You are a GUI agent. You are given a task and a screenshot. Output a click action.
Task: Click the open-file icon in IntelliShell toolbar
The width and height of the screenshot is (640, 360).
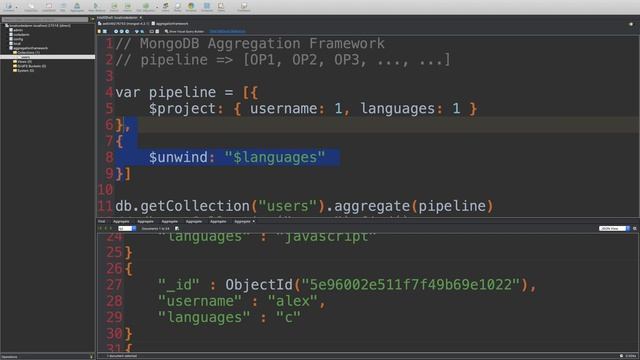[x=99, y=31]
